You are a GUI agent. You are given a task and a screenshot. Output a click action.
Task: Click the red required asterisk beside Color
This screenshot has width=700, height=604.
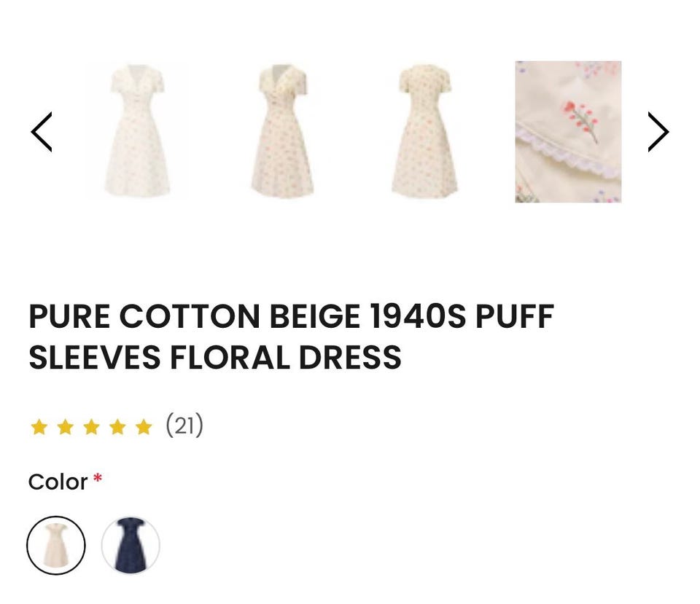point(97,479)
